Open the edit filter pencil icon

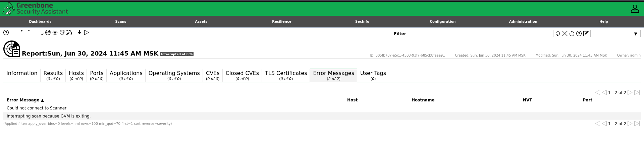pos(586,33)
